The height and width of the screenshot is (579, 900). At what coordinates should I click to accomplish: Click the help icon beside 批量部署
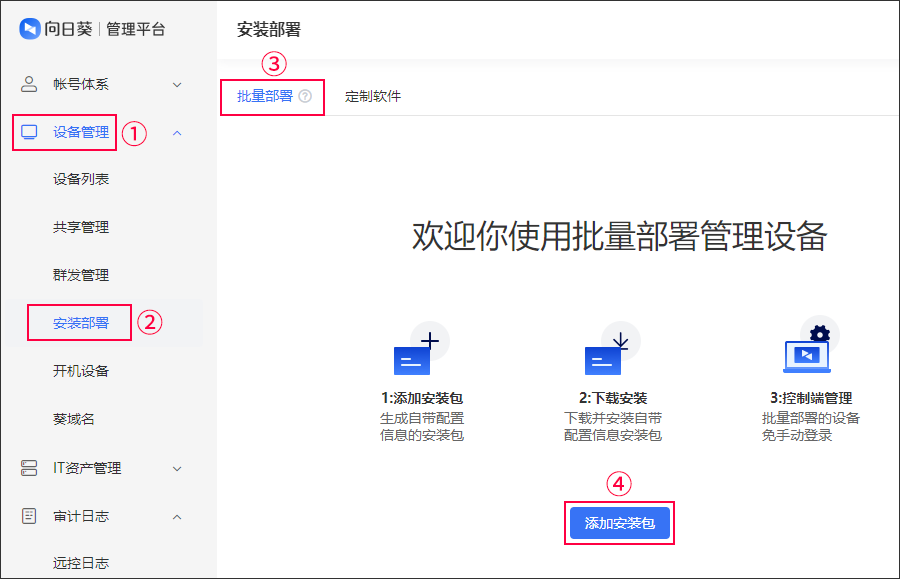coord(305,96)
